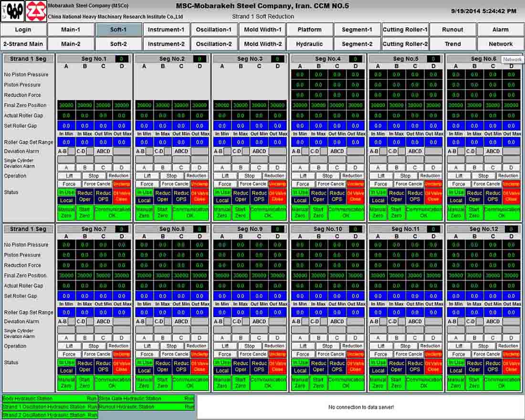This screenshot has width=525, height=420.
Task: Toggle In Use status for Seg No.1
Action: tap(66, 192)
